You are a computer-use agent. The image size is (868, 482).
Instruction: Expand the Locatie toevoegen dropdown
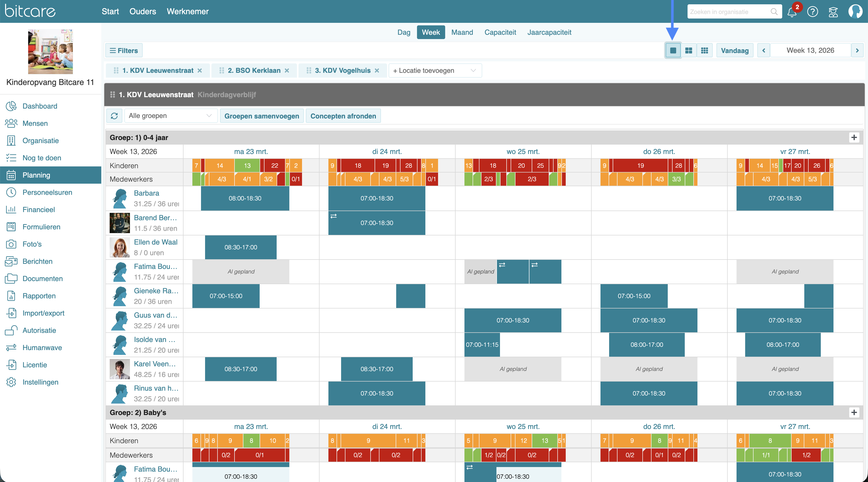coord(435,71)
